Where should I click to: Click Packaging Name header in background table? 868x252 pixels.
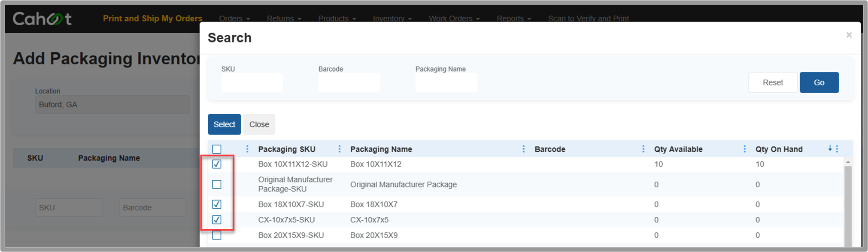click(x=109, y=158)
